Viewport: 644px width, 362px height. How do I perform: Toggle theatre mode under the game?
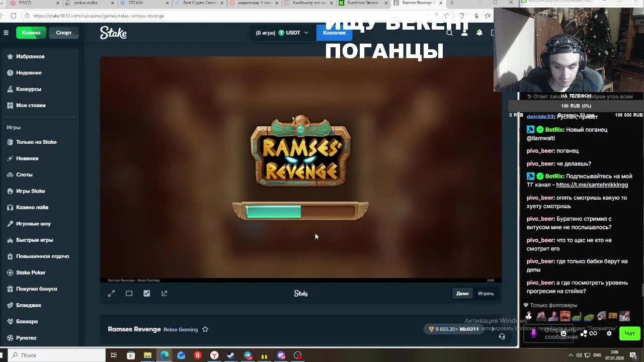[129, 294]
